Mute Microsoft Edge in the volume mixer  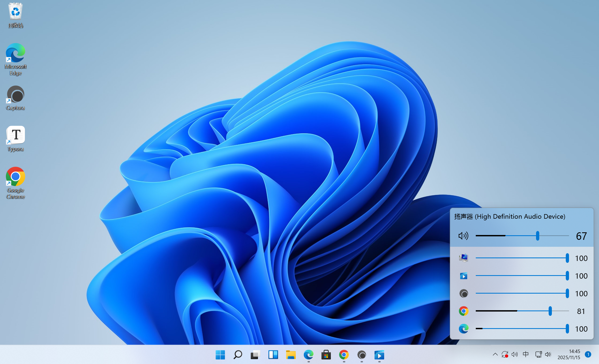pyautogui.click(x=463, y=329)
